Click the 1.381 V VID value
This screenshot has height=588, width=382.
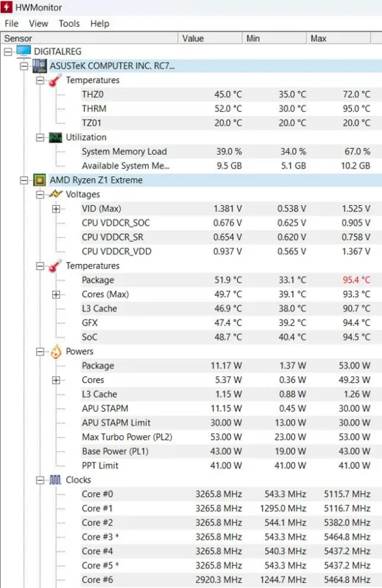227,209
